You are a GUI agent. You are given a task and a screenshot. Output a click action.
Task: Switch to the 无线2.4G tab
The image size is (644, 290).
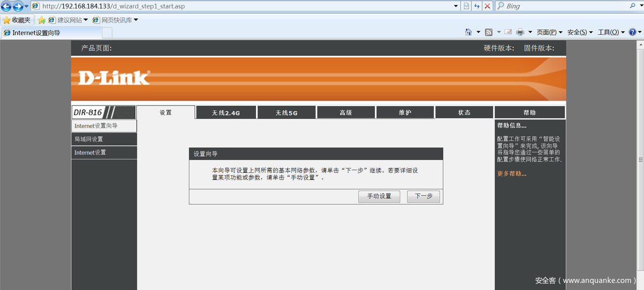[226, 113]
